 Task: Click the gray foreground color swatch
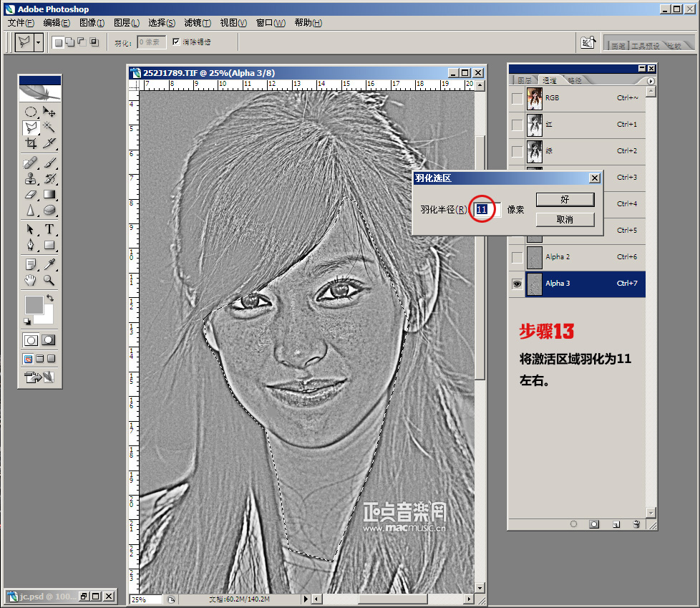[34, 305]
